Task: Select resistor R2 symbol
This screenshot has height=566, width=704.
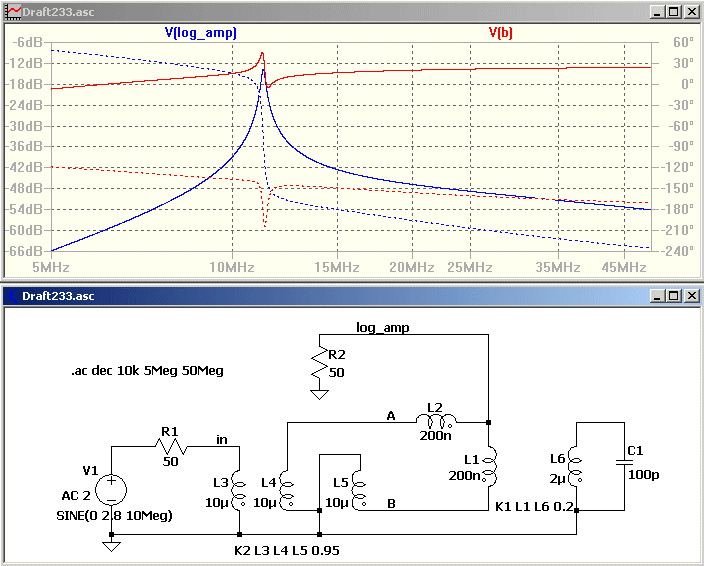Action: click(319, 363)
